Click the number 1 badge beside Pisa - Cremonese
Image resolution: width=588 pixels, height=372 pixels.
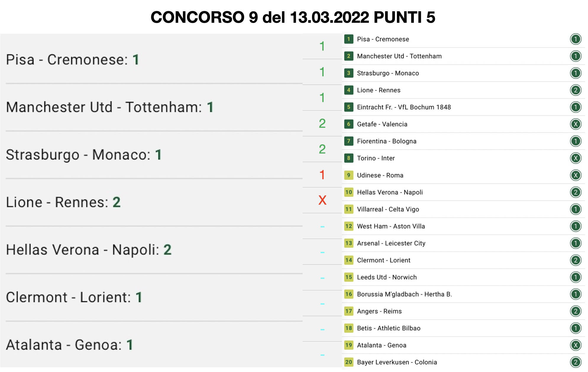349,39
